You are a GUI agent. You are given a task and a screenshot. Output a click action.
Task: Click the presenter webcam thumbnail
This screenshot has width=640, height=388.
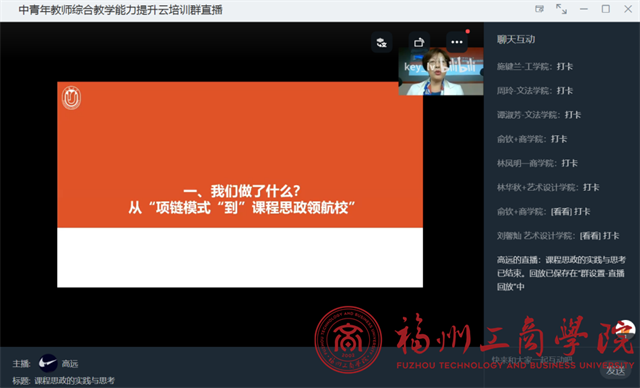[x=441, y=71]
